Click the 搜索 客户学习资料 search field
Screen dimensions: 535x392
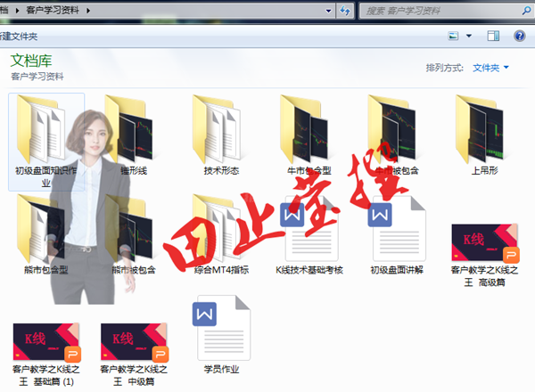437,11
